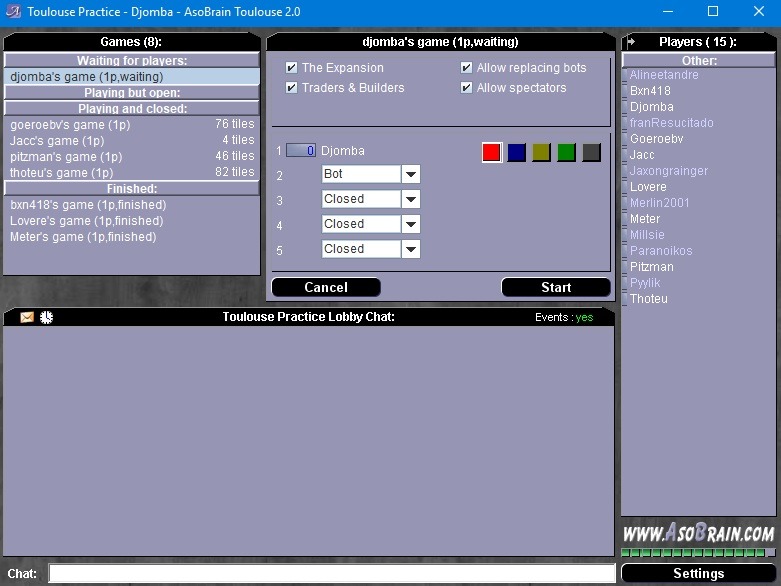Click the Finished section header
The height and width of the screenshot is (586, 781).
(x=131, y=189)
